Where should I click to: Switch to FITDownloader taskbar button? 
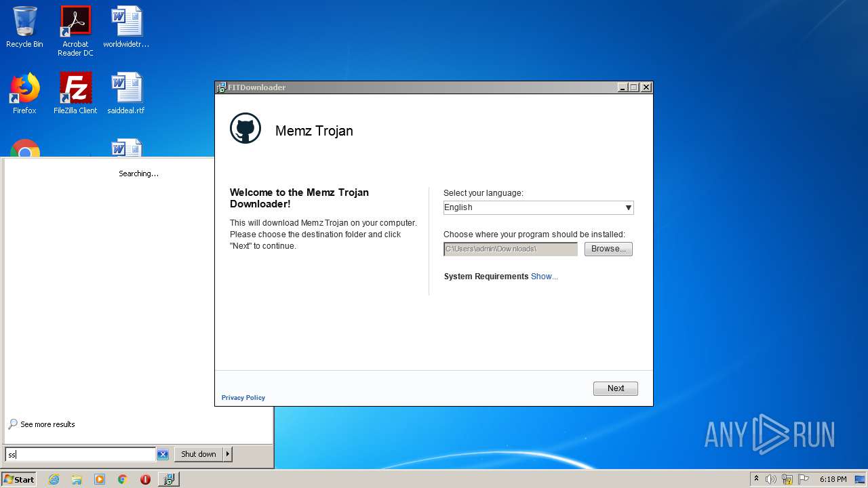[x=168, y=479]
